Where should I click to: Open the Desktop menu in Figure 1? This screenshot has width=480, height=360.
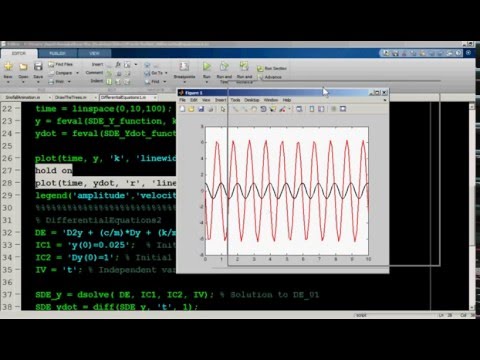252,100
